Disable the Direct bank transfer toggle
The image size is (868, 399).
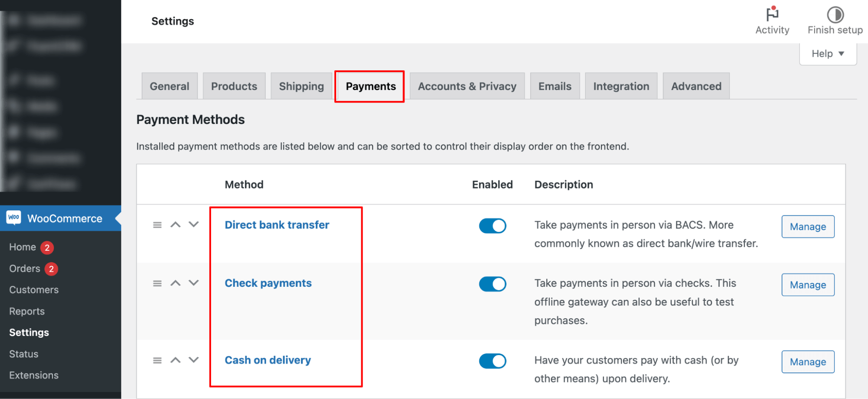492,226
